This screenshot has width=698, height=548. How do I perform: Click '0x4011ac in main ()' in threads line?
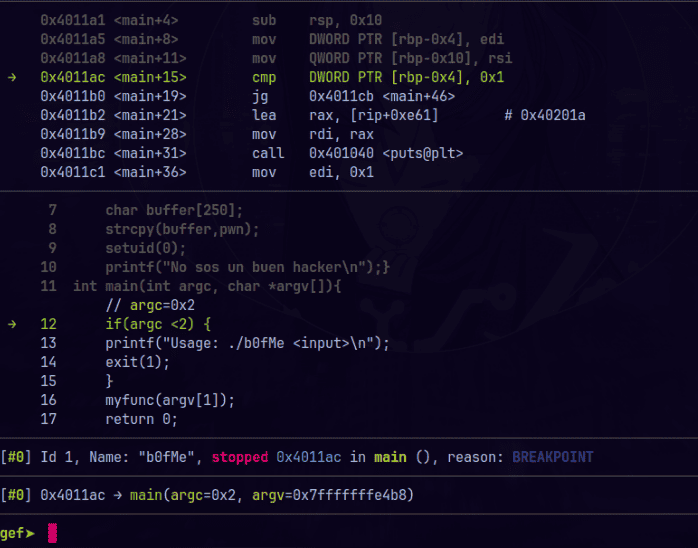coord(353,457)
